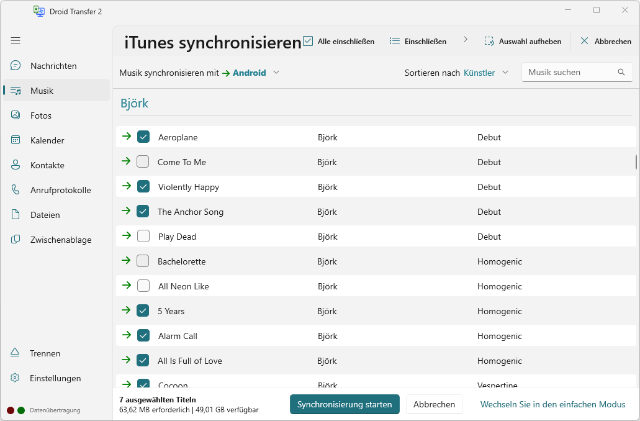Click the Zwischenablage clipboard icon

pos(16,239)
